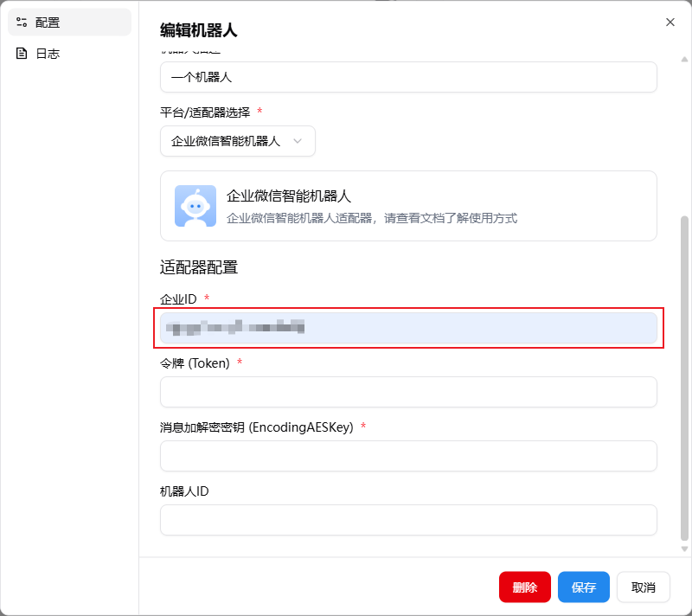
Task: Click the dropdown chevron beside 企业微信智能机器人
Action: (298, 141)
